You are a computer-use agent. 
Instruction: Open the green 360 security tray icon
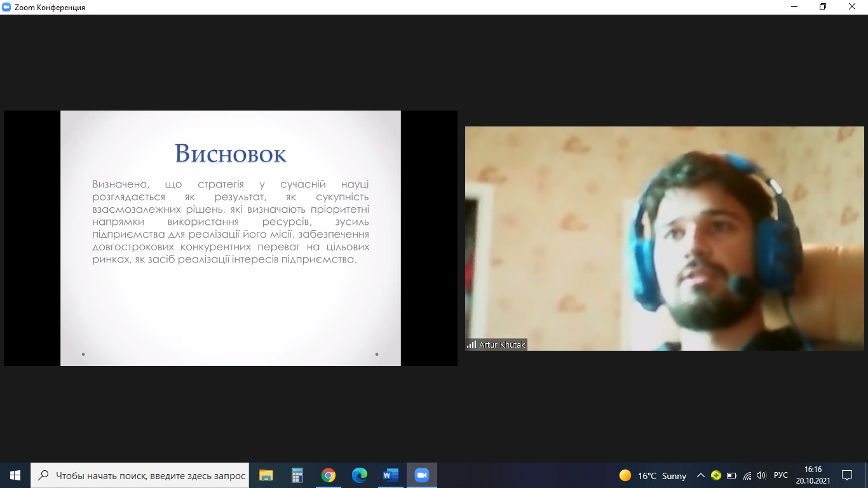(716, 475)
